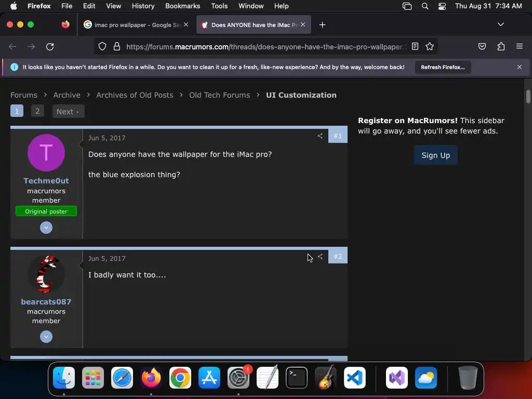The image size is (532, 399).
Task: Open Archive breadcrumb link
Action: 67,95
